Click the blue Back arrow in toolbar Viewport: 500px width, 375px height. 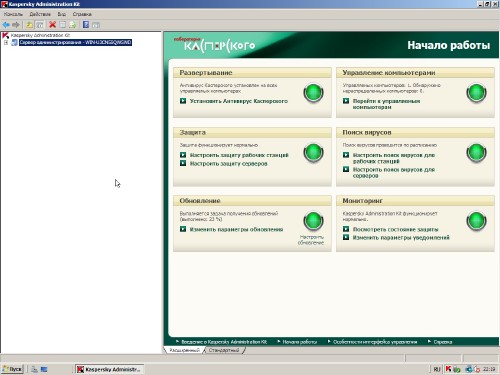coord(6,25)
